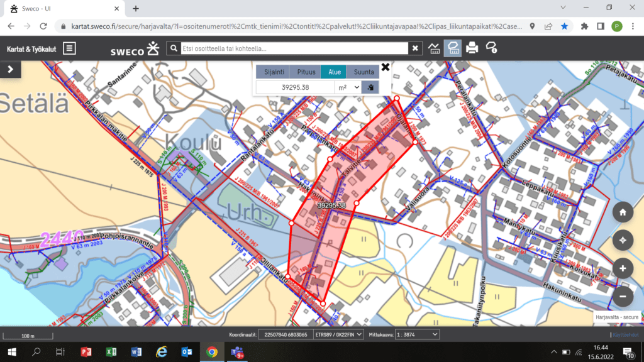Open the map layers chart tool icon

pyautogui.click(x=434, y=48)
